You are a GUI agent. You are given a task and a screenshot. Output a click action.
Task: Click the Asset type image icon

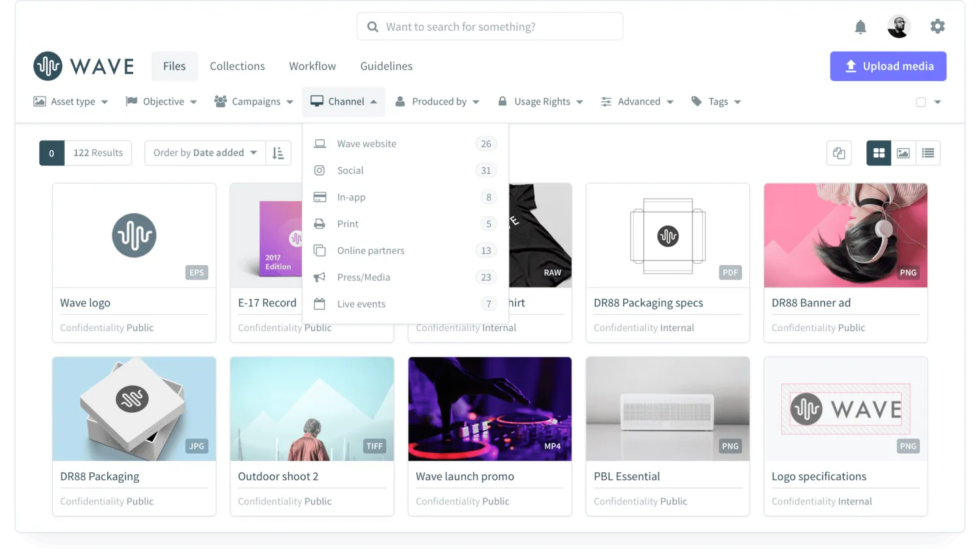40,101
